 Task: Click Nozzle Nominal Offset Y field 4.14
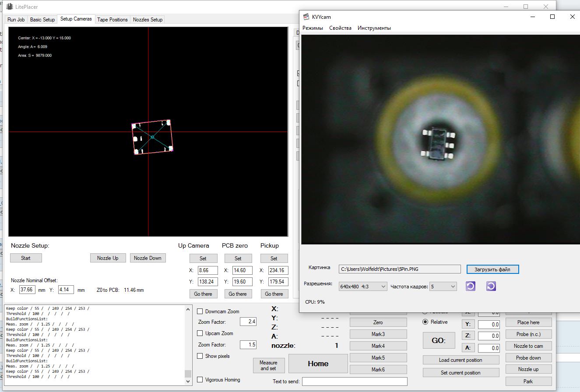click(x=66, y=290)
